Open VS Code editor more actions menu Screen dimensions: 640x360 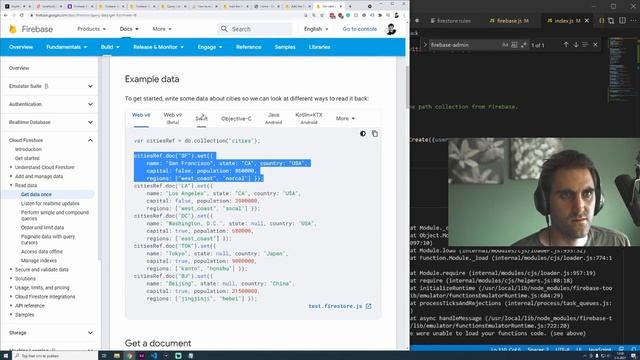[x=634, y=20]
